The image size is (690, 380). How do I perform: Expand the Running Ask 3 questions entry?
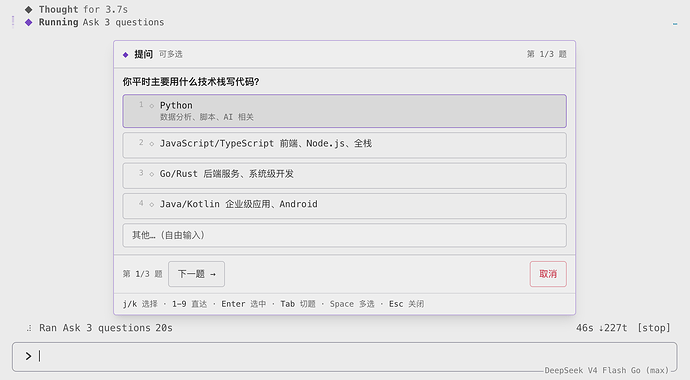pos(101,22)
